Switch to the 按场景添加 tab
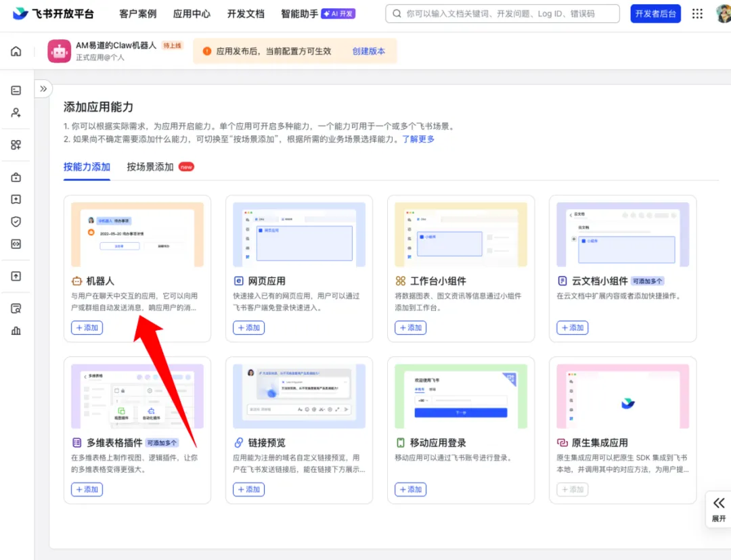731x560 pixels. coord(150,166)
